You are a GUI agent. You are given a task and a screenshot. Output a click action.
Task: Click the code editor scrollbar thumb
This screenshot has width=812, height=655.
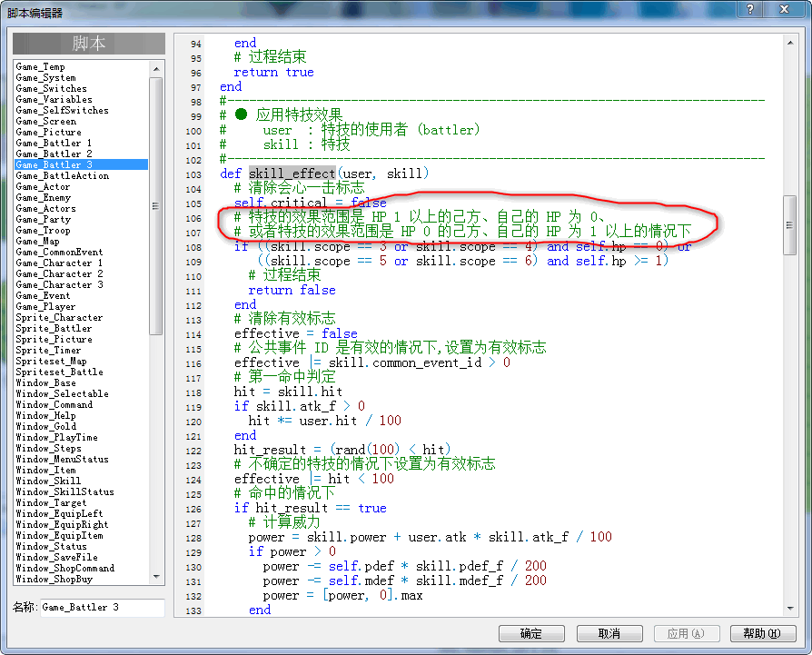tap(789, 224)
